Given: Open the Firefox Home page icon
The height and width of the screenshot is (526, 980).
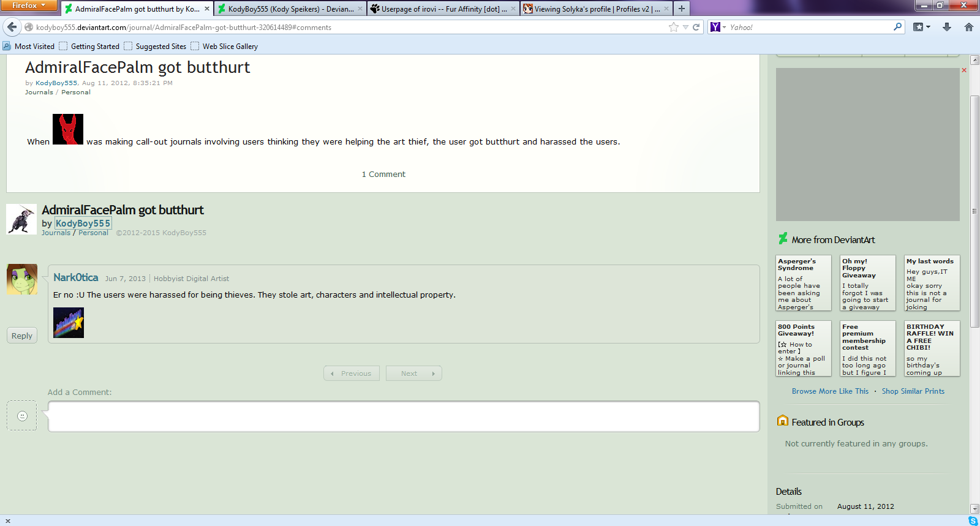Looking at the screenshot, I should [x=968, y=27].
